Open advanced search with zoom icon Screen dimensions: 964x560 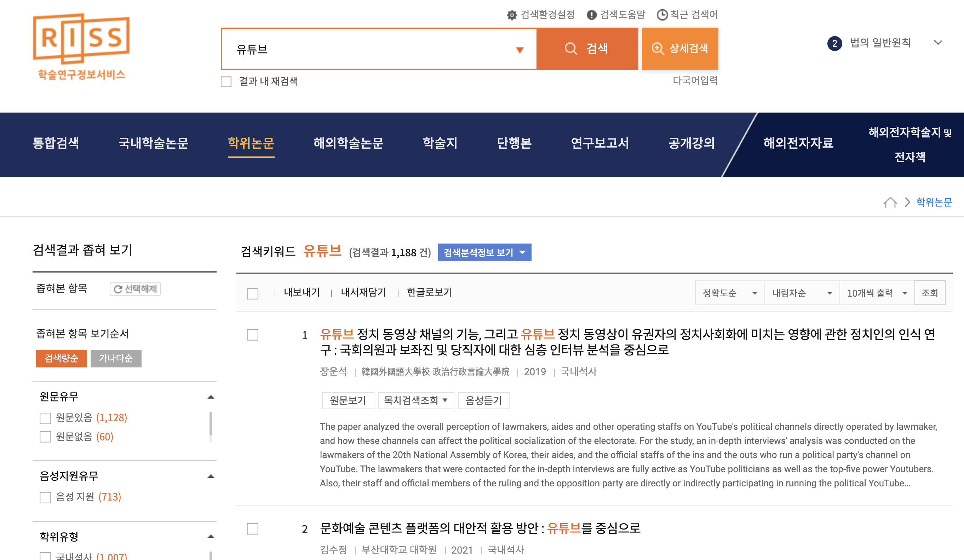pyautogui.click(x=680, y=48)
